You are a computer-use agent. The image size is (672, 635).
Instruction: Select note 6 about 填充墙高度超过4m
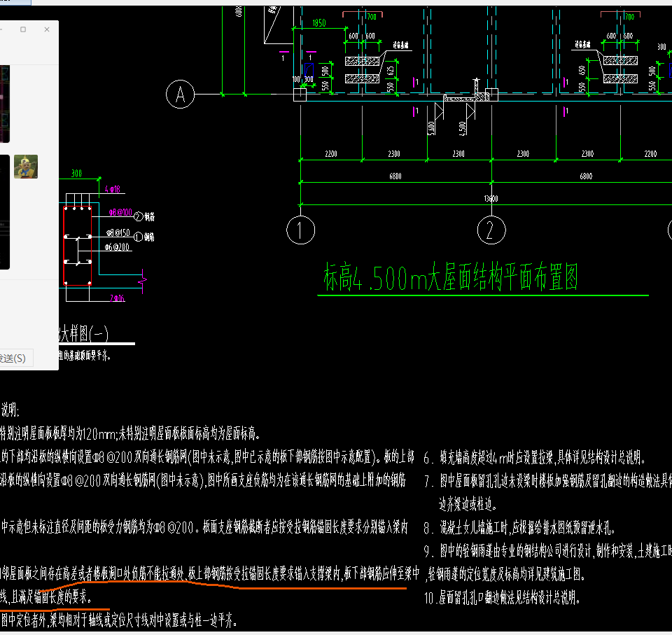click(x=534, y=458)
